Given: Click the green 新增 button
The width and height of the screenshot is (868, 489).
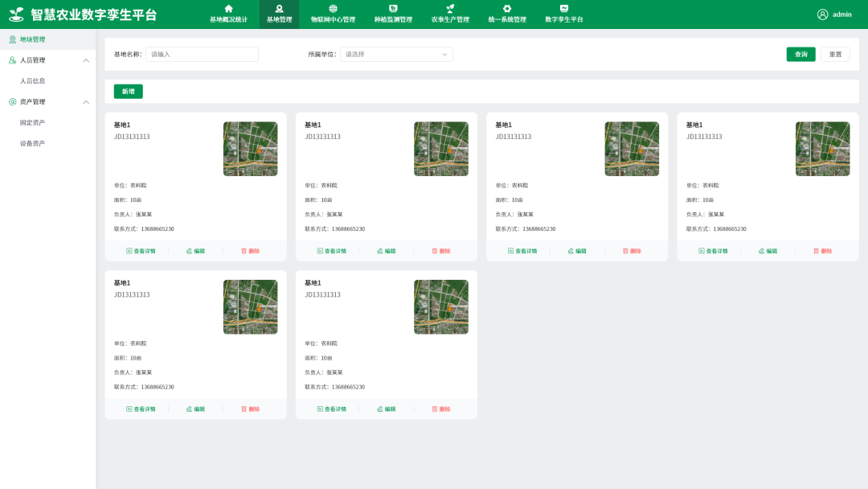Looking at the screenshot, I should click(x=129, y=92).
